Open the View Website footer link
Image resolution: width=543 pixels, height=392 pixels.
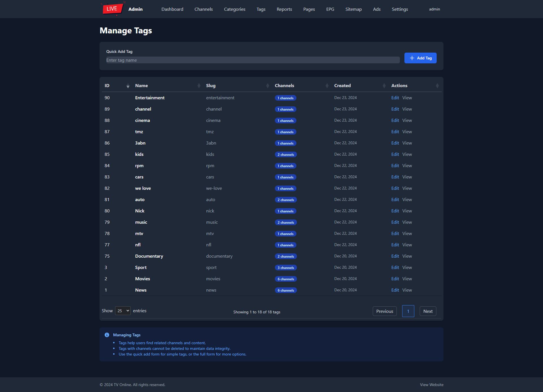(x=431, y=385)
